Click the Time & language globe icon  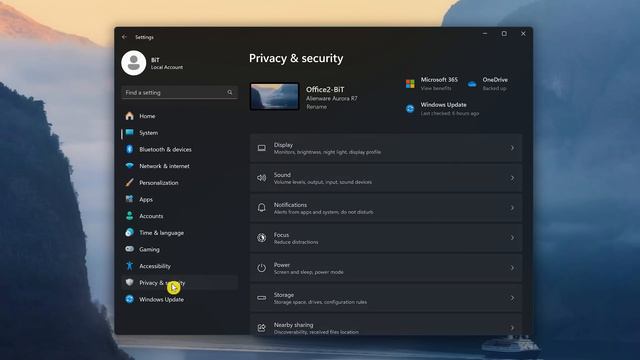(x=129, y=233)
